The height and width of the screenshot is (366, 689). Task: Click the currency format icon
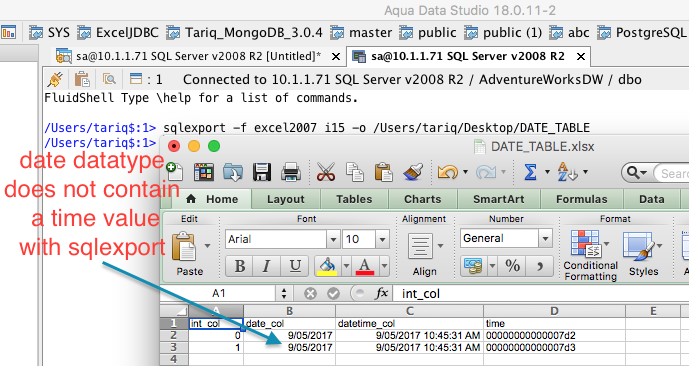[472, 266]
